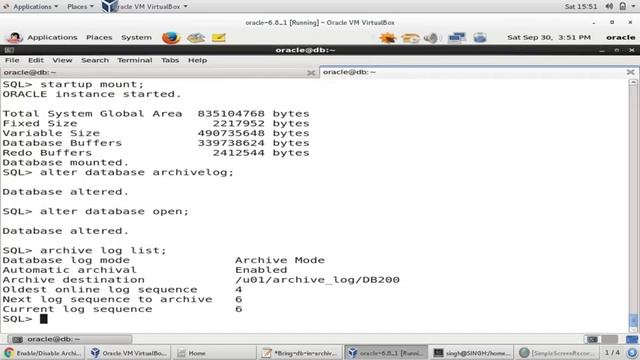Open the terminal Search menu
Viewport: 640px width, 360px height.
pos(95,60)
